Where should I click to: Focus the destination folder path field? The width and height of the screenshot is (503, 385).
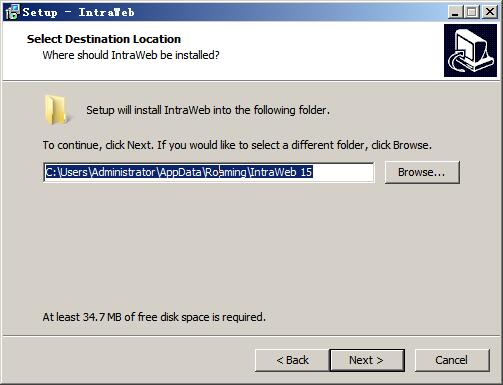point(209,172)
